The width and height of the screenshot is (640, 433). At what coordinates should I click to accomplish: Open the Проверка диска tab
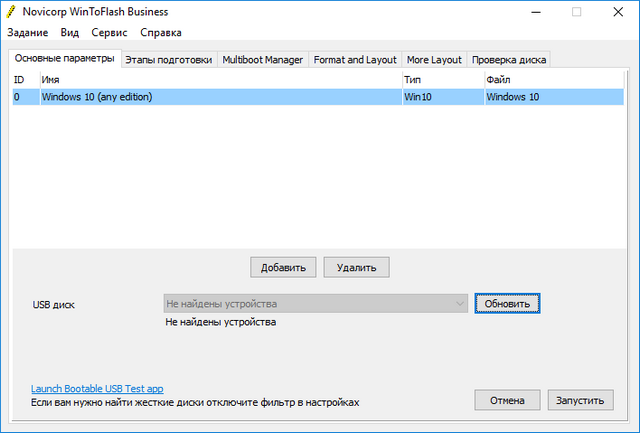508,59
